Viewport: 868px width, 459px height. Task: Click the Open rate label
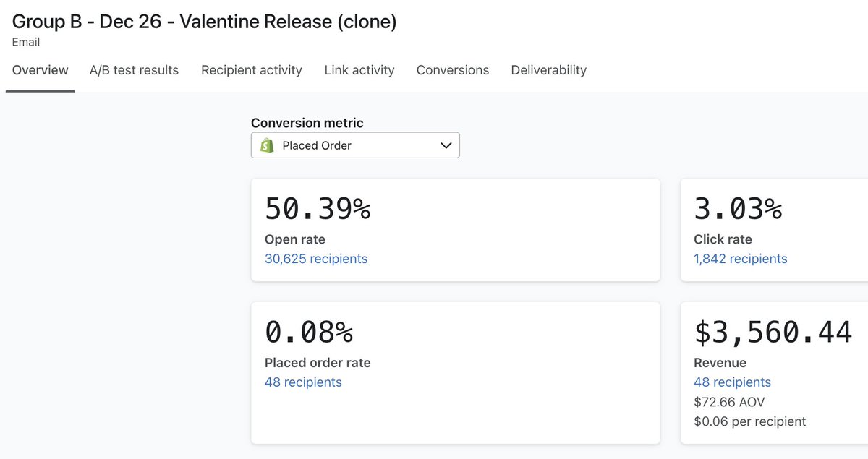click(295, 239)
